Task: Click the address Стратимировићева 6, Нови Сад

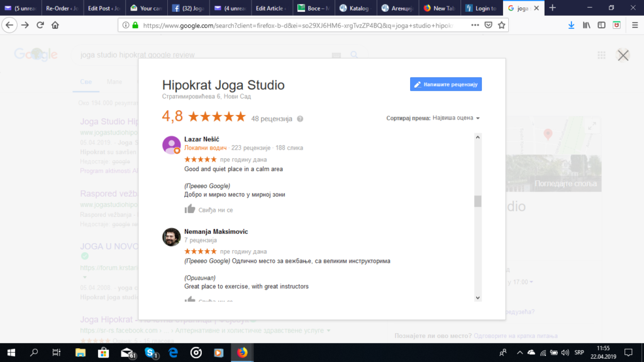Action: (x=206, y=96)
